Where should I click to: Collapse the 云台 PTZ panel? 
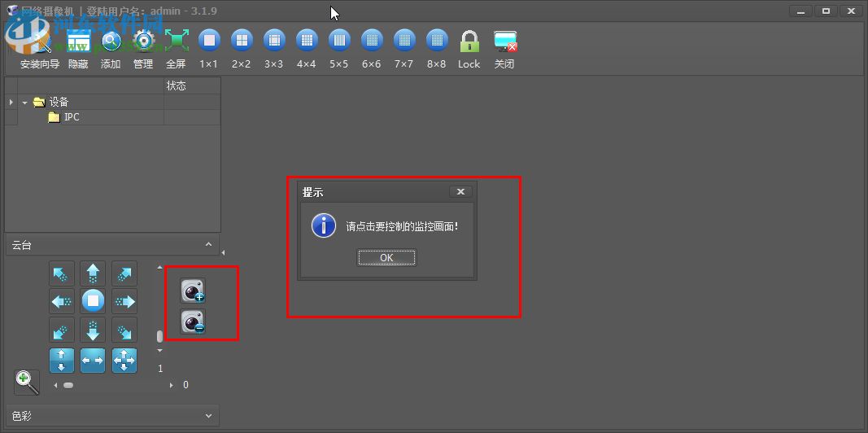[x=208, y=245]
